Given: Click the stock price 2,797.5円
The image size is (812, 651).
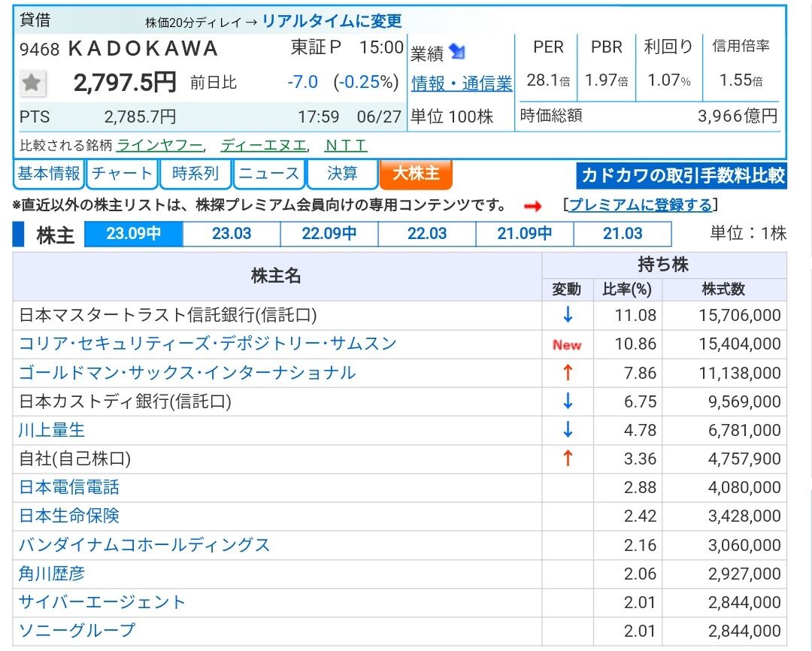Looking at the screenshot, I should click(125, 83).
